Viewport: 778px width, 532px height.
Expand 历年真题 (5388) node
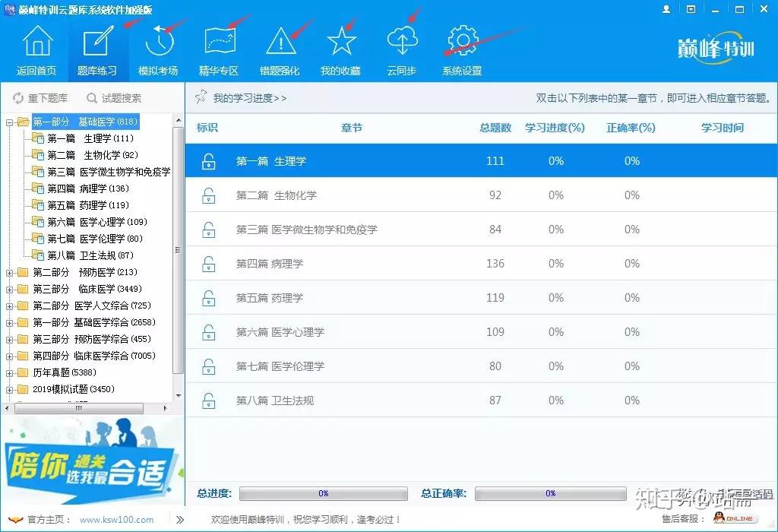[x=9, y=372]
